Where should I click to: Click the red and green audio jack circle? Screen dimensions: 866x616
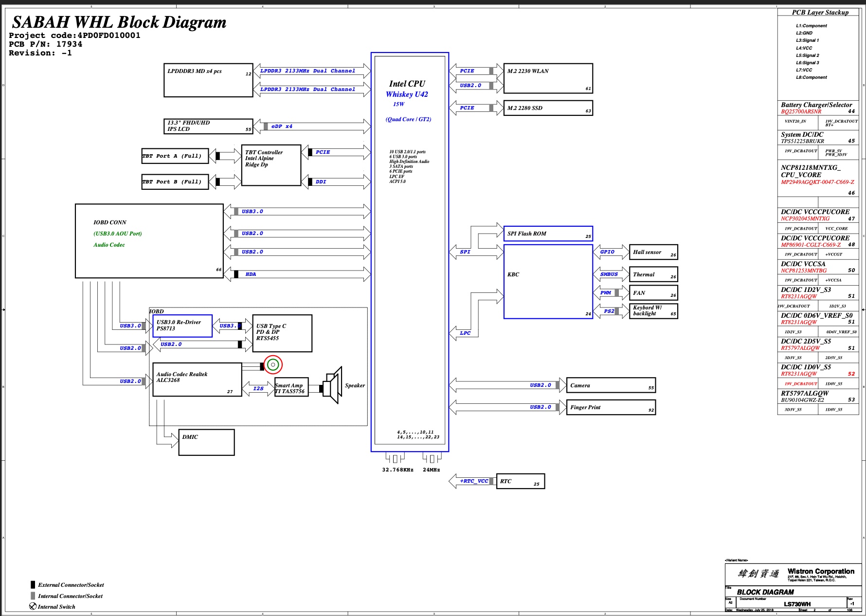tap(273, 364)
